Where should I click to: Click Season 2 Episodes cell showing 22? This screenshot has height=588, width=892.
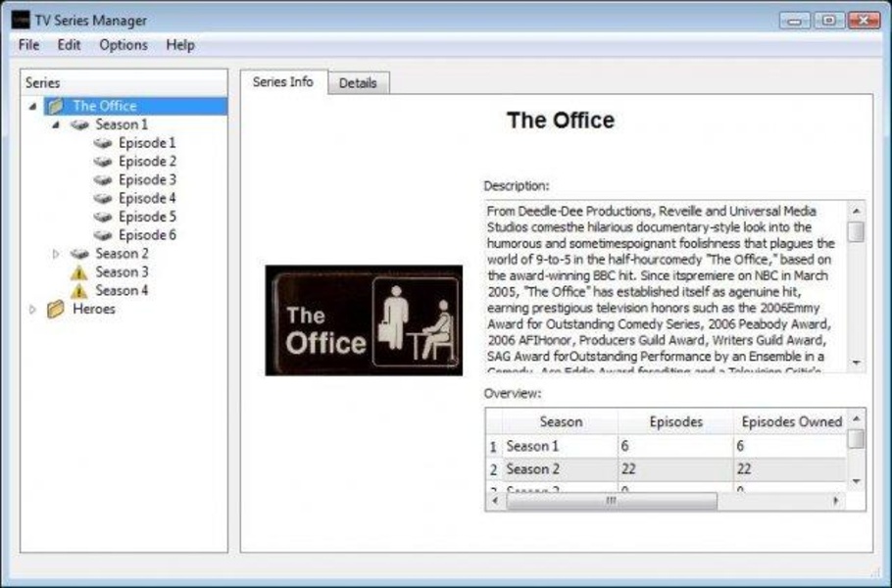tap(675, 469)
